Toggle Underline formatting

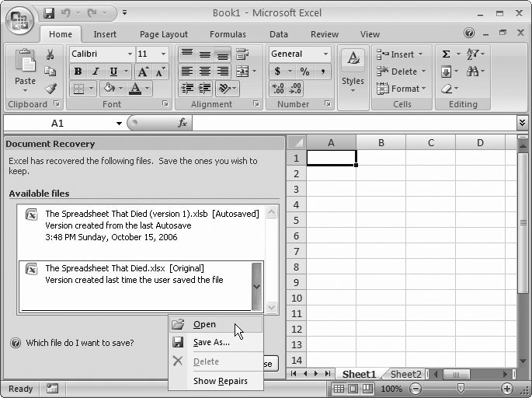[113, 72]
